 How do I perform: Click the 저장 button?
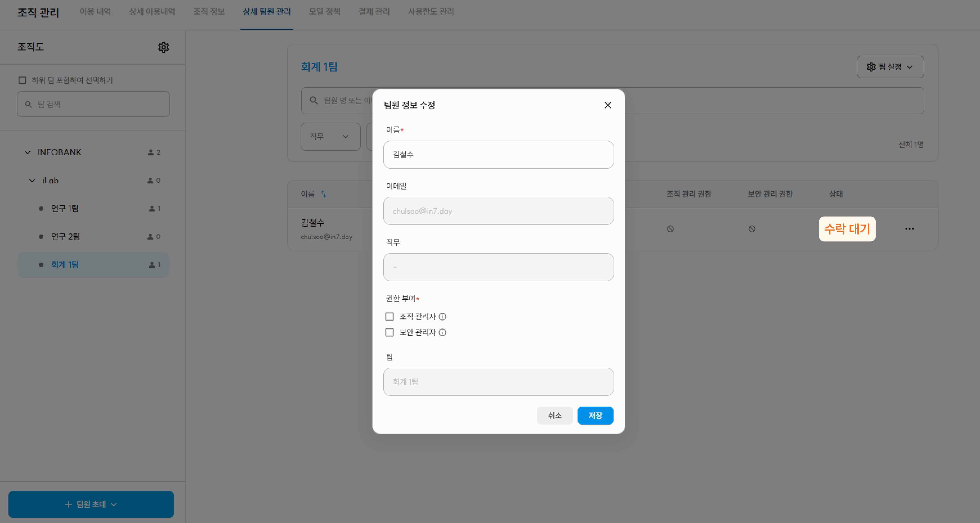(x=595, y=415)
